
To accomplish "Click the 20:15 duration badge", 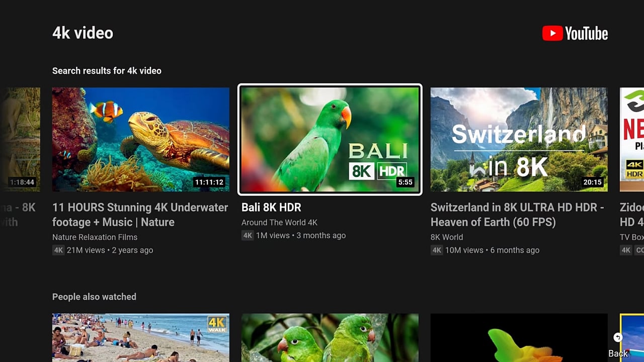I will [x=592, y=182].
